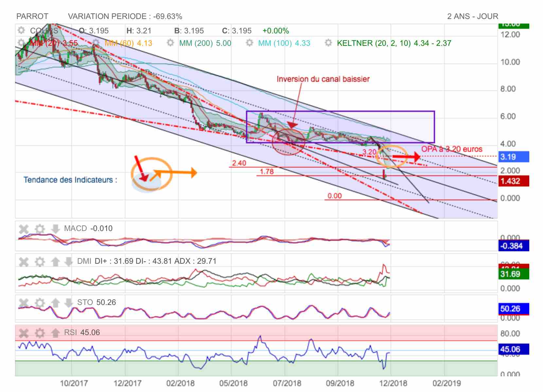The height and width of the screenshot is (392, 543).
Task: Click the O: 3.195 opening price value
Action: tap(94, 31)
